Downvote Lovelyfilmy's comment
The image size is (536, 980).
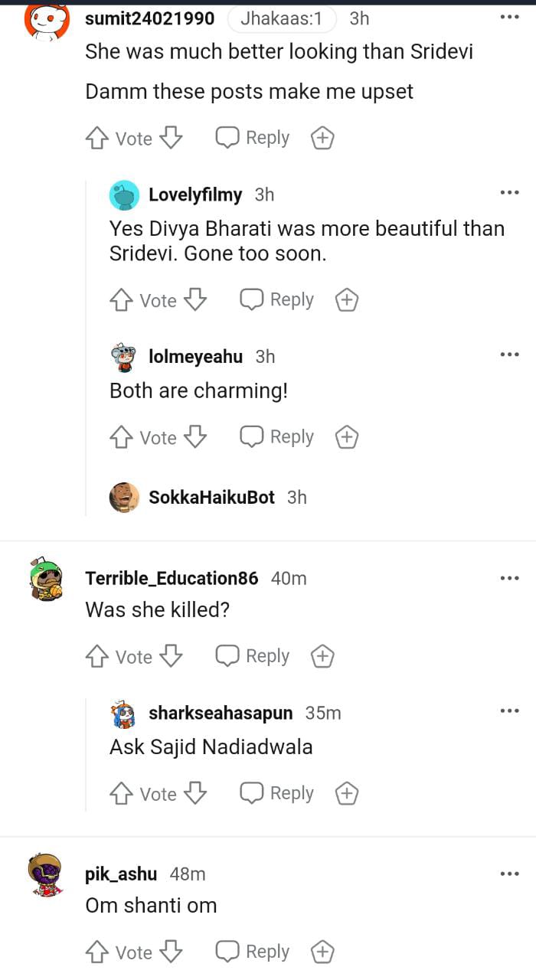pyautogui.click(x=196, y=300)
